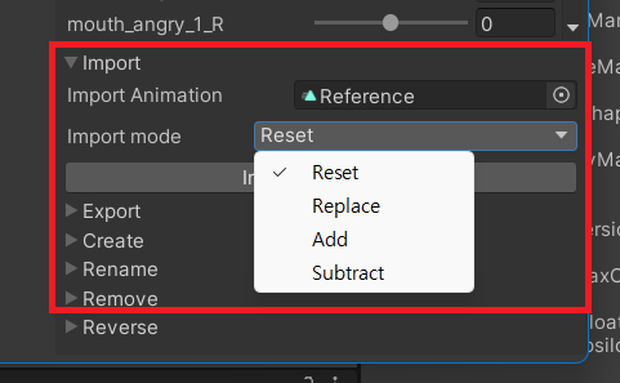
Task: Click the mouth_angry_1_R slider handle
Action: 390,23
